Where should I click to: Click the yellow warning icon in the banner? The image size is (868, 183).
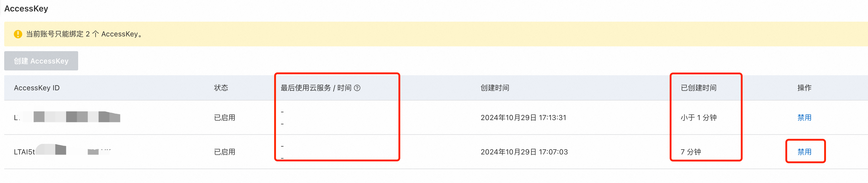[18, 34]
